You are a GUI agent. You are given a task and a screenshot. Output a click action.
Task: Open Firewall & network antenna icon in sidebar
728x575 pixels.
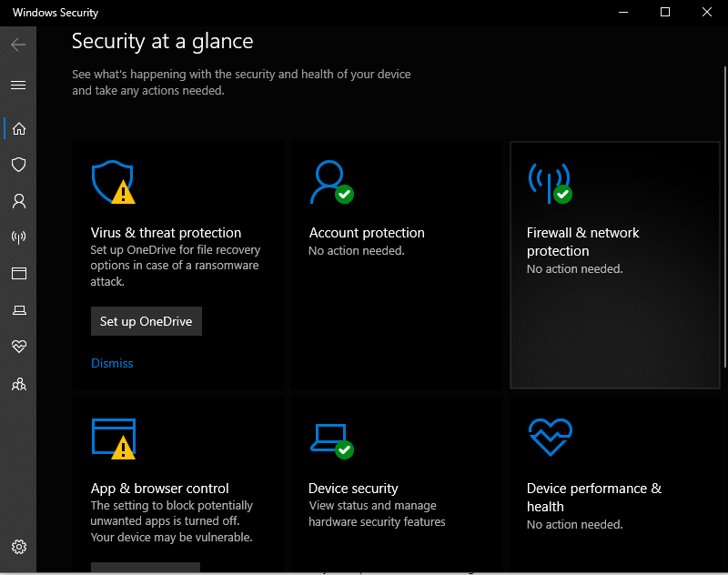click(18, 237)
